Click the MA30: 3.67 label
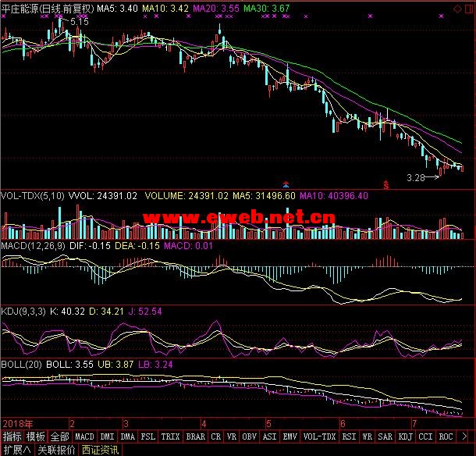This screenshot has height=456, width=476. (267, 9)
